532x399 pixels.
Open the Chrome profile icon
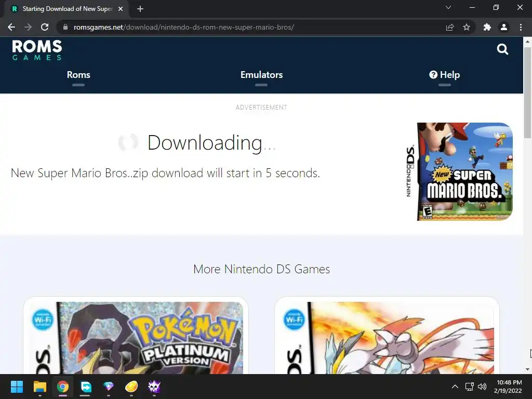pyautogui.click(x=504, y=27)
